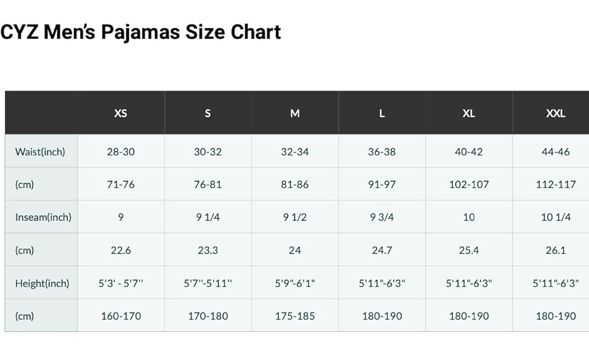Click the 36-38 waist cell
Image resolution: width=589 pixels, height=364 pixels.
click(x=382, y=152)
